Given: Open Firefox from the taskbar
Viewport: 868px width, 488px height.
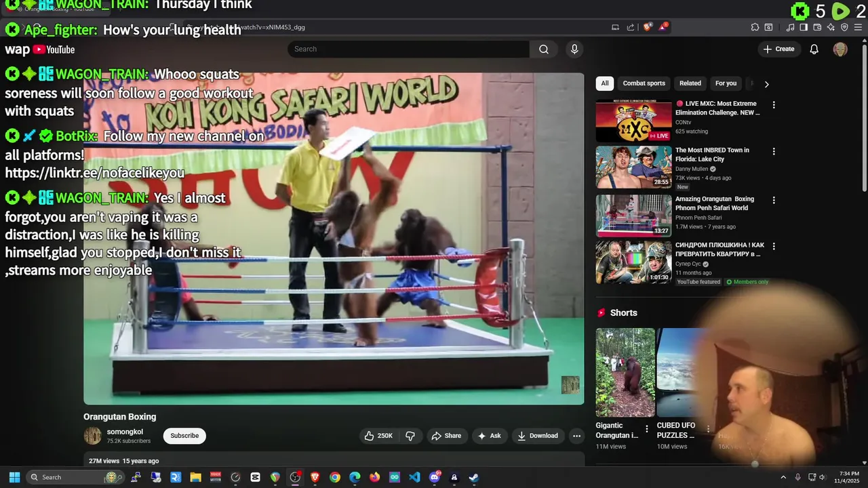Looking at the screenshot, I should (374, 477).
